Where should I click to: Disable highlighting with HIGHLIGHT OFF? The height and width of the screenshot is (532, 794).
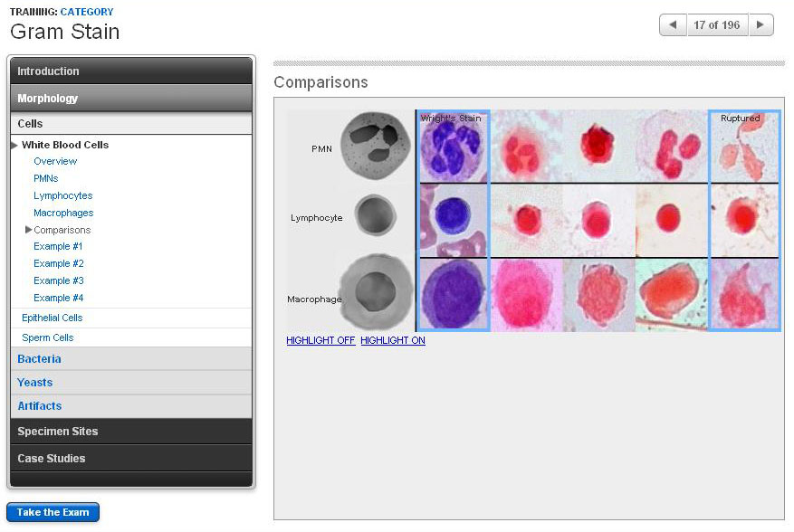(x=320, y=341)
